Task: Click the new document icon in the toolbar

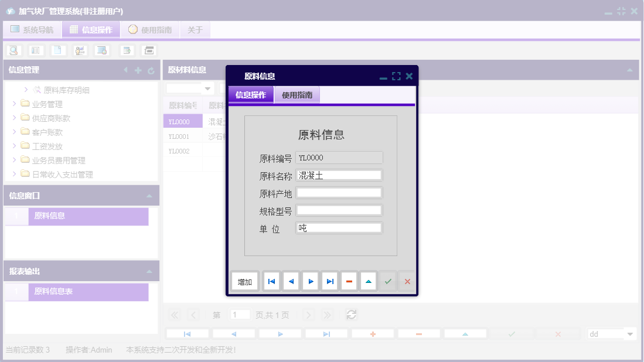Action: point(57,50)
